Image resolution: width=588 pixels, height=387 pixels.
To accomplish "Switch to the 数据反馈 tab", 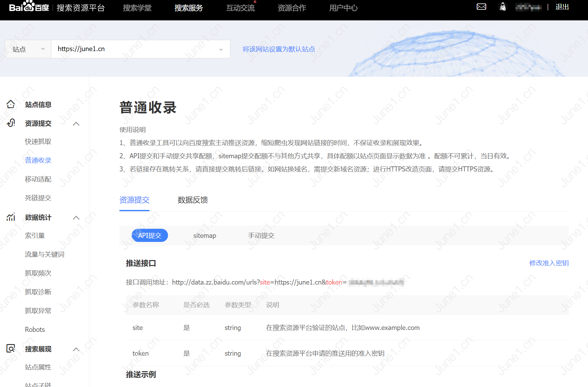I will [x=193, y=200].
